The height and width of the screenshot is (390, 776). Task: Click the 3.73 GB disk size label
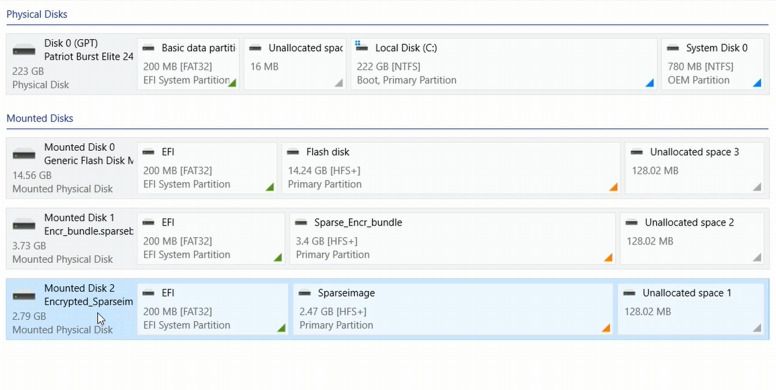[29, 245]
